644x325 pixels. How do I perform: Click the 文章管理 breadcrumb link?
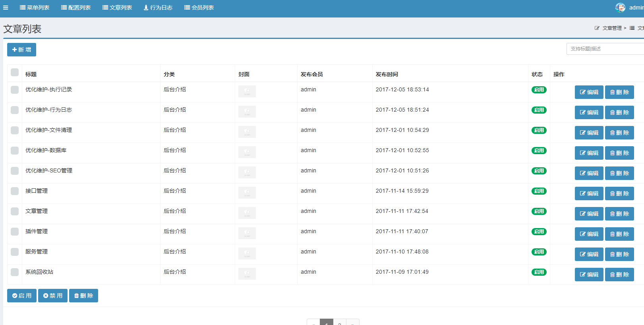tap(612, 28)
